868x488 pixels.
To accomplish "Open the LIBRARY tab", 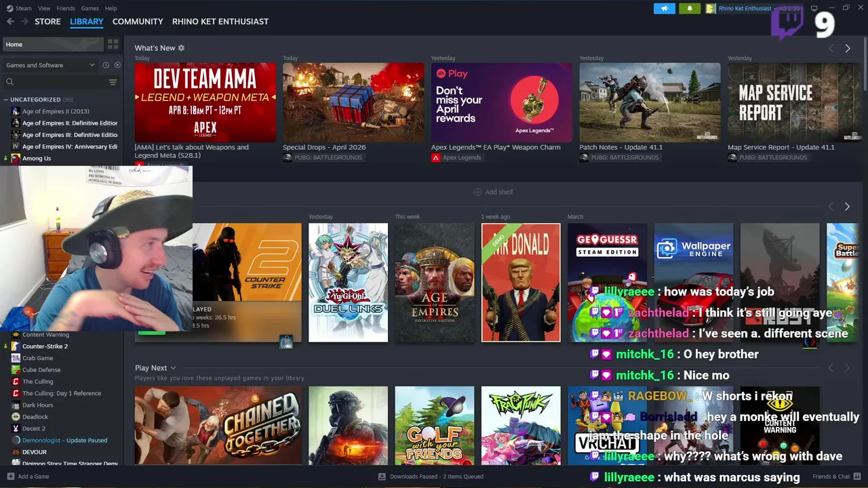I will point(87,22).
